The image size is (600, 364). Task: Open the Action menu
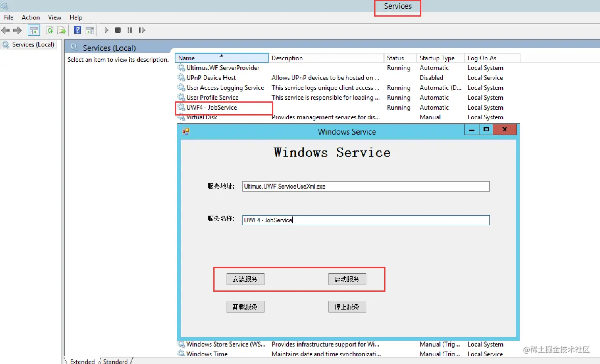click(31, 17)
